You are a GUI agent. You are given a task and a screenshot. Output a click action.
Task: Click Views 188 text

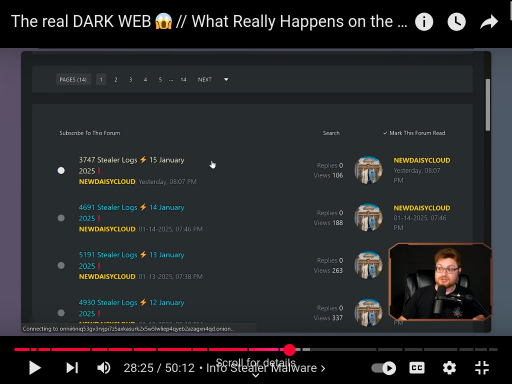click(328, 223)
